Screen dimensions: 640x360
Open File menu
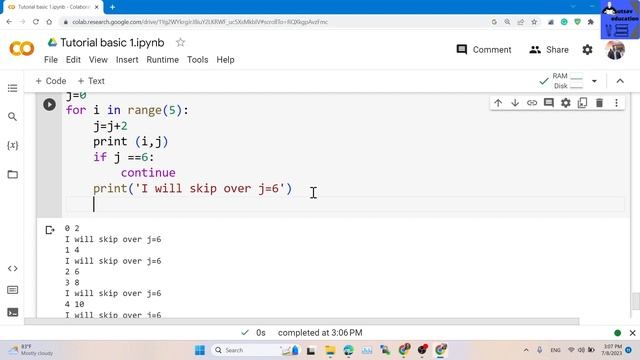51,60
